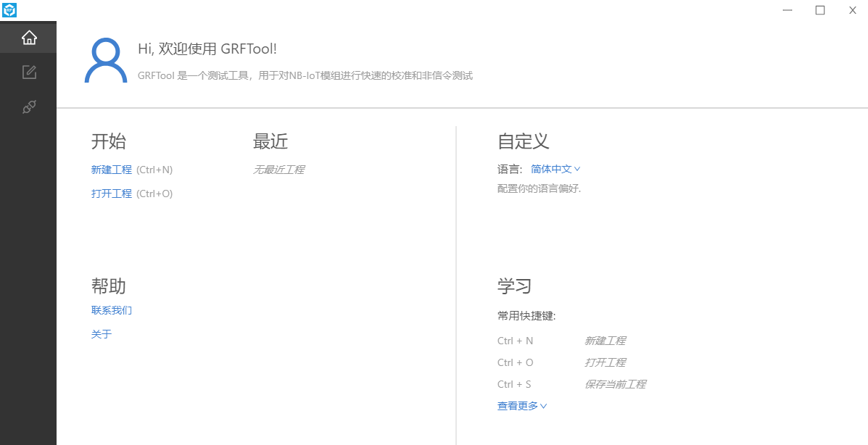Minimize the GRFTool window
The width and height of the screenshot is (868, 445).
pyautogui.click(x=788, y=10)
